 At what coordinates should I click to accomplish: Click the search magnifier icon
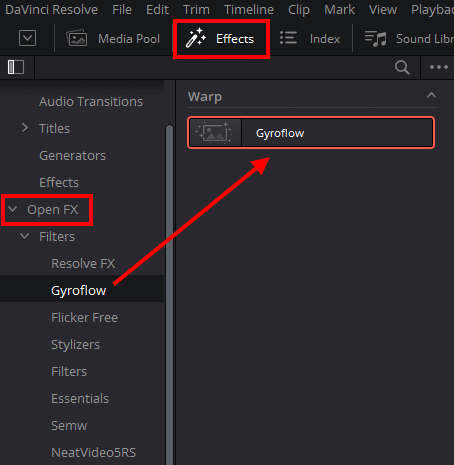pos(402,67)
